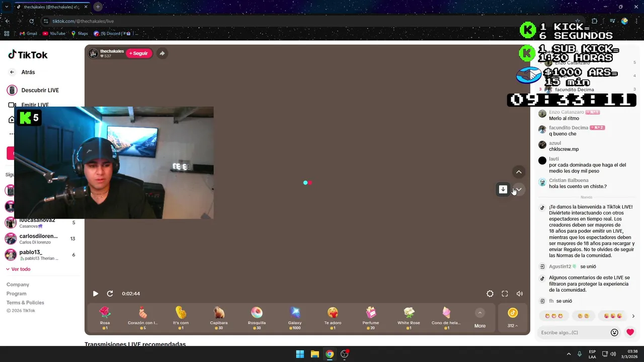
Task: Open the browser apps grid
Action: click(7, 34)
